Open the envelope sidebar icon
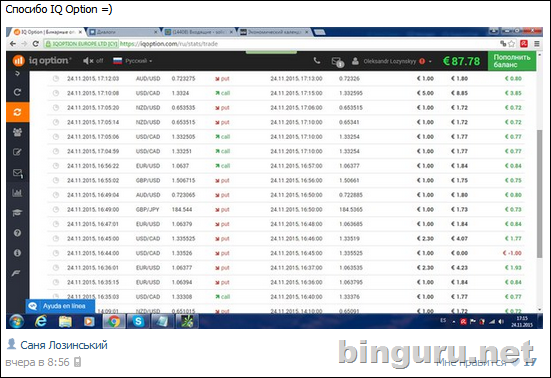Viewport: 551px width, 378px height. (x=17, y=173)
